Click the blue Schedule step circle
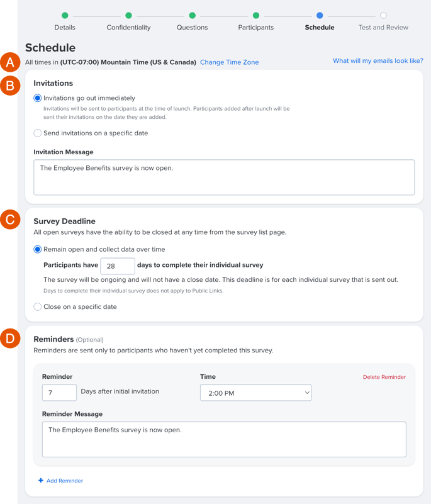Image resolution: width=431 pixels, height=504 pixels. point(320,16)
